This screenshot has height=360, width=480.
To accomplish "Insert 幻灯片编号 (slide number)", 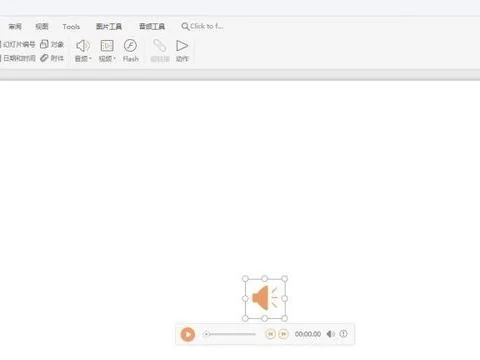I will point(18,44).
